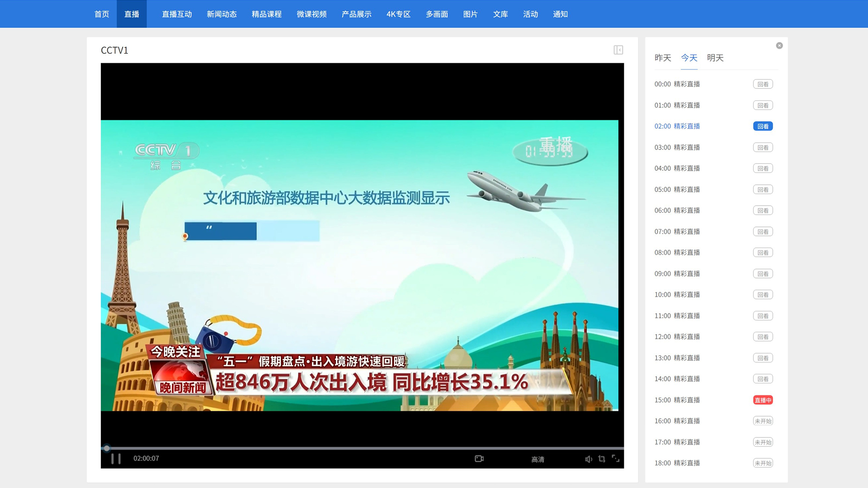Click 直播中 badge for 15:00 program
The height and width of the screenshot is (488, 868).
coord(763,400)
